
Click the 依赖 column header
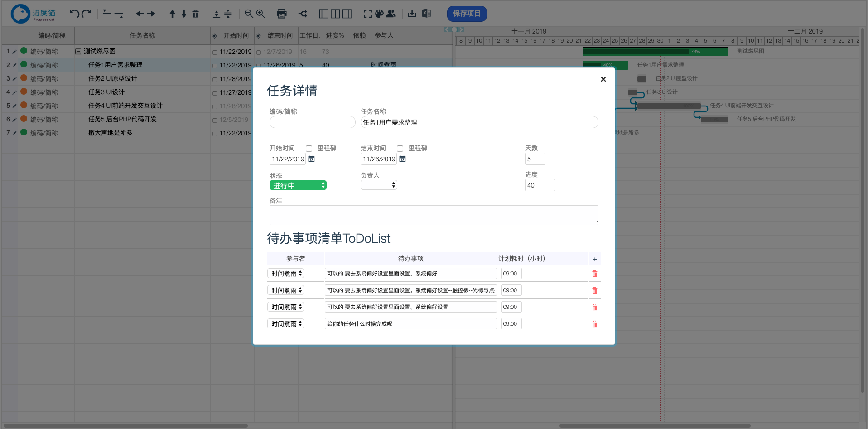click(x=359, y=35)
